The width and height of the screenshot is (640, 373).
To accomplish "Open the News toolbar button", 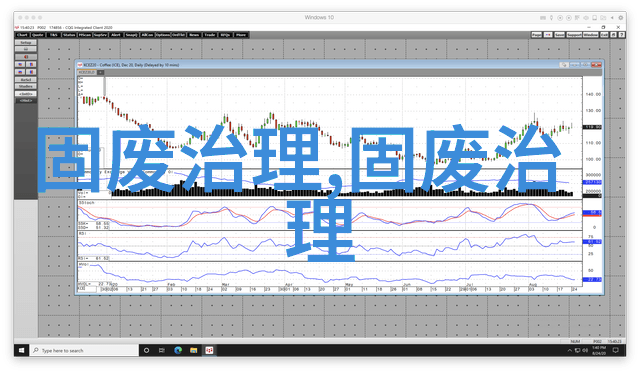I will (x=194, y=35).
